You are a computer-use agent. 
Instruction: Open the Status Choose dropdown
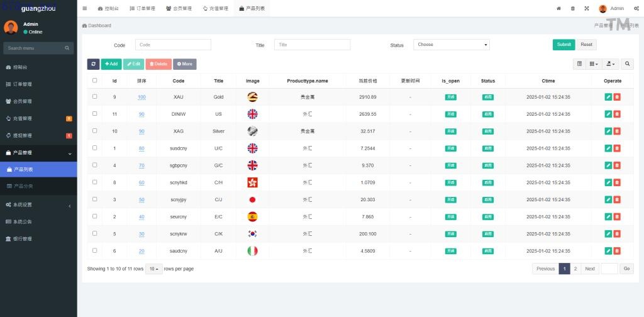point(451,45)
